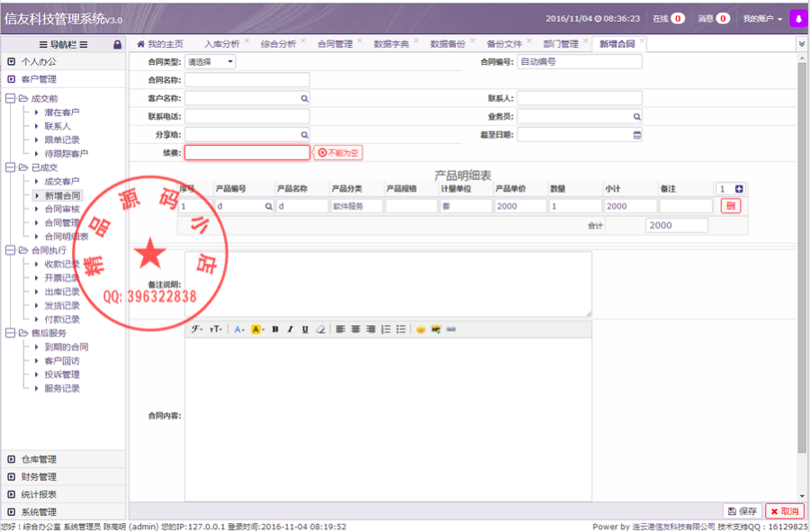Close the 入库分析 tab

click(247, 41)
